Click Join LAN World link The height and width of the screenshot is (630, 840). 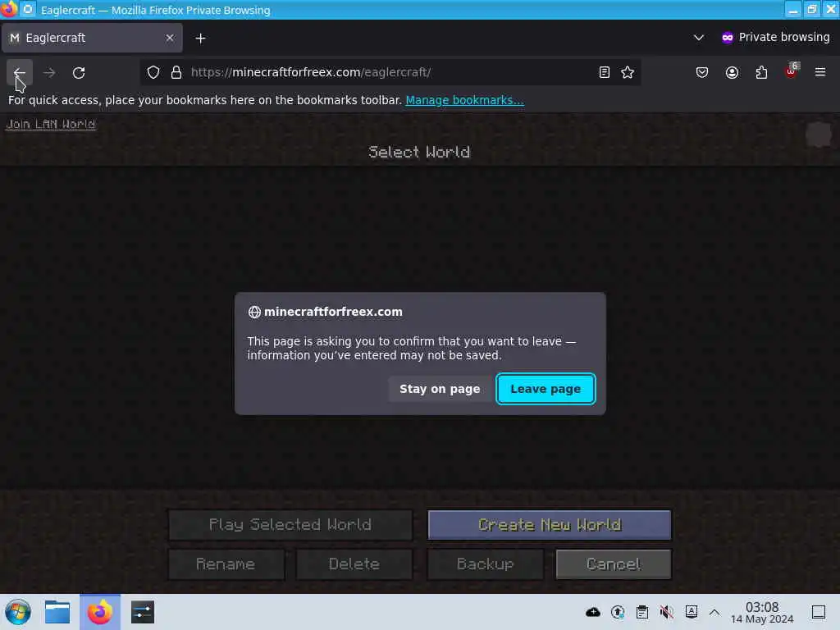(x=51, y=125)
